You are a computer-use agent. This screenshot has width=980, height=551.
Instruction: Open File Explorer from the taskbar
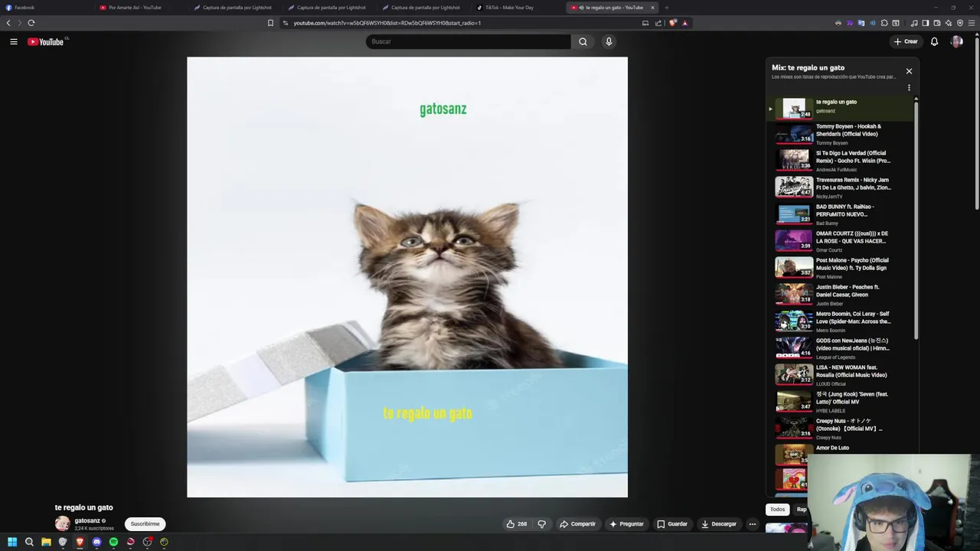point(46,542)
